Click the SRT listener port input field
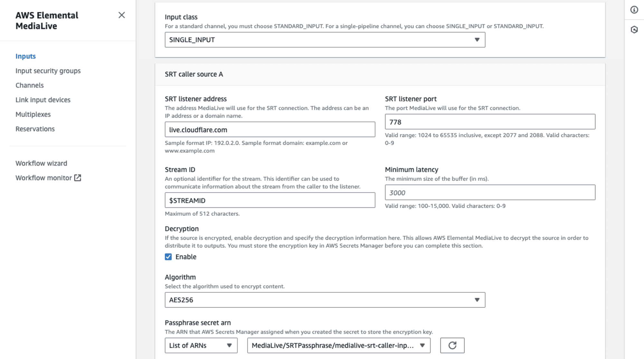This screenshot has width=644, height=359. [x=490, y=122]
